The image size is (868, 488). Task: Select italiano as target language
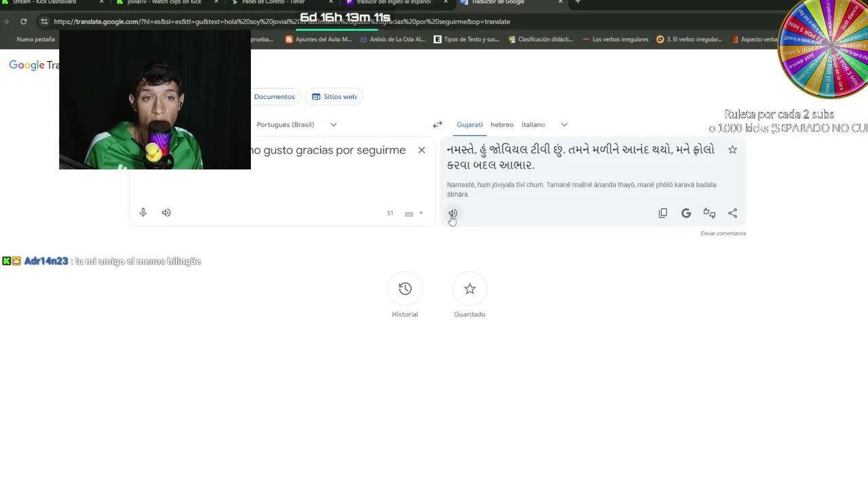tap(533, 125)
